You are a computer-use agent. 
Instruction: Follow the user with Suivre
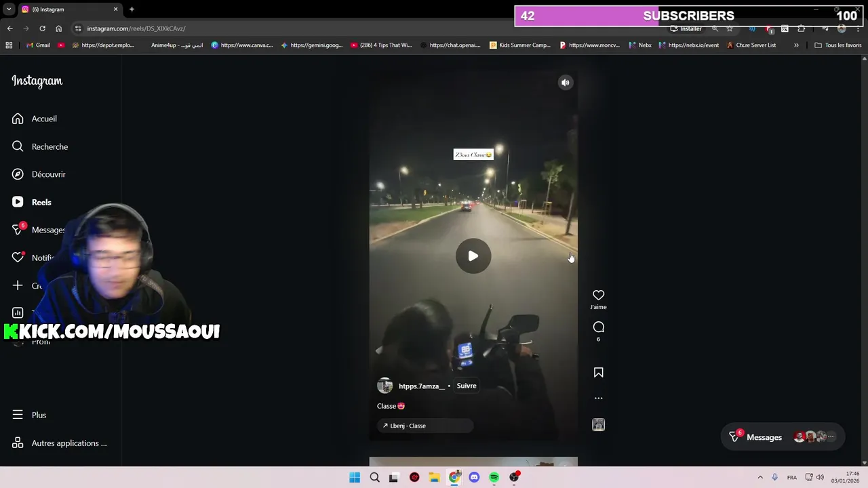coord(467,386)
